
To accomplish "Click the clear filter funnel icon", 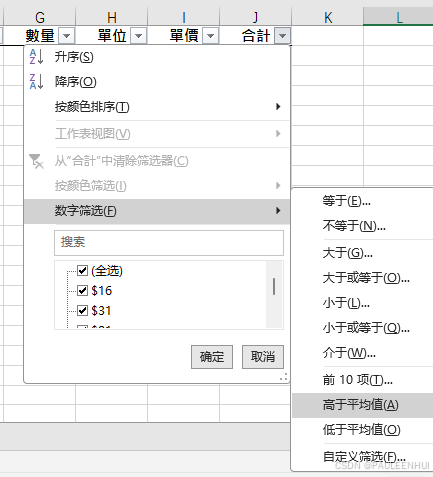I will (36, 161).
